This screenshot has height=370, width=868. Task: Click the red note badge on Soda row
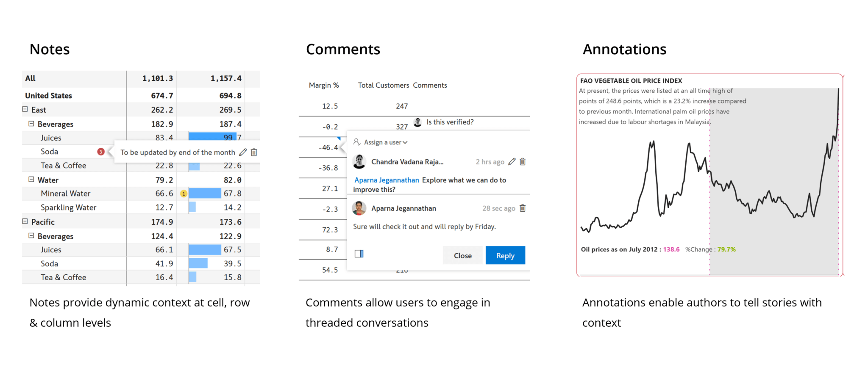[100, 151]
